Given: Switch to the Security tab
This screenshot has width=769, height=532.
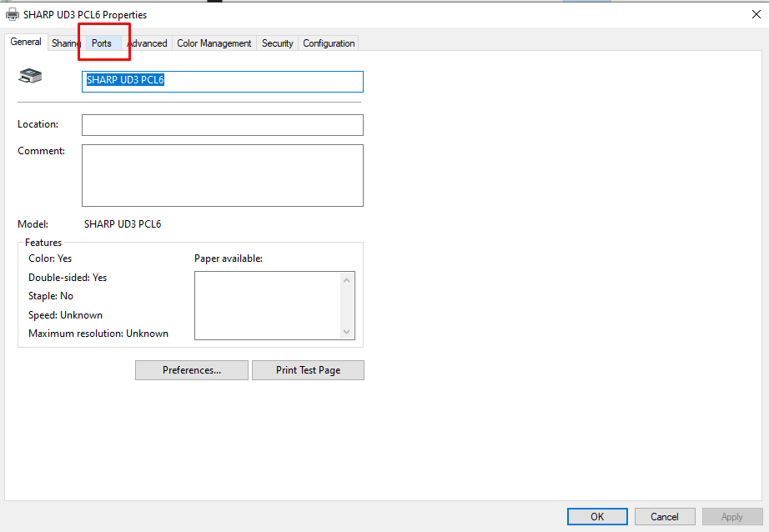Looking at the screenshot, I should coord(277,43).
